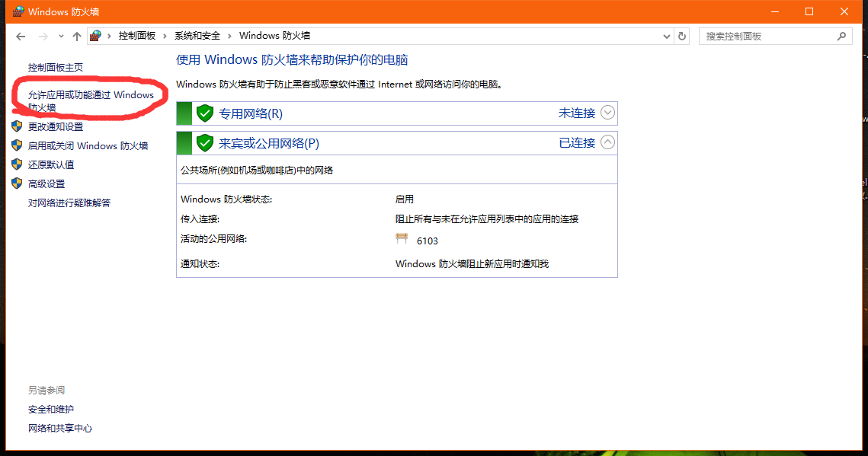Click the green checkmark shield for 专用网络
The width and height of the screenshot is (868, 456).
[x=205, y=113]
